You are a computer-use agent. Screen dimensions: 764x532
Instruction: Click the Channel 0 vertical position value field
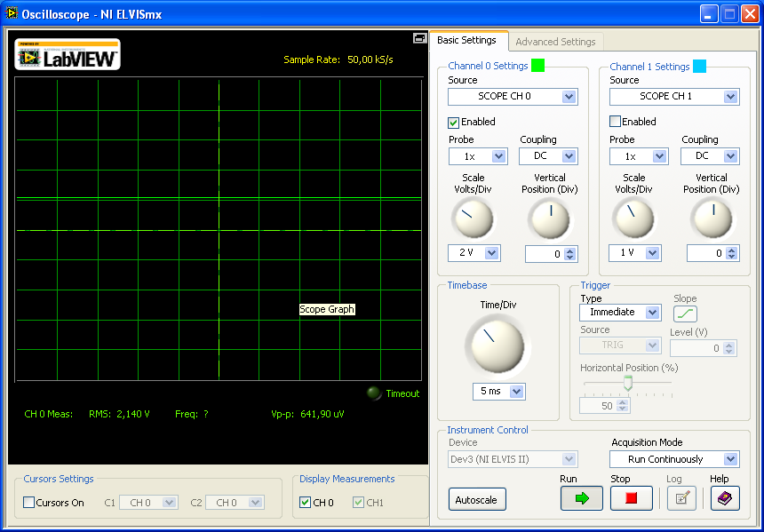coord(545,254)
